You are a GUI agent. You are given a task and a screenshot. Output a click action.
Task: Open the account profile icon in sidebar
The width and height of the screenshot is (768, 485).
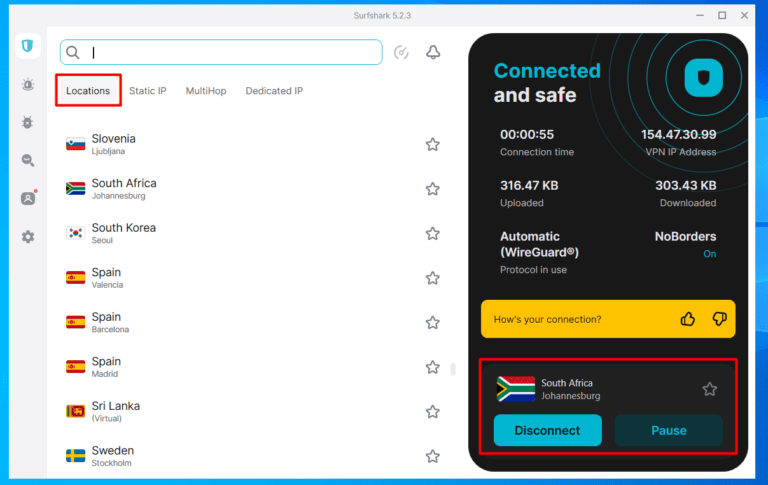(27, 198)
